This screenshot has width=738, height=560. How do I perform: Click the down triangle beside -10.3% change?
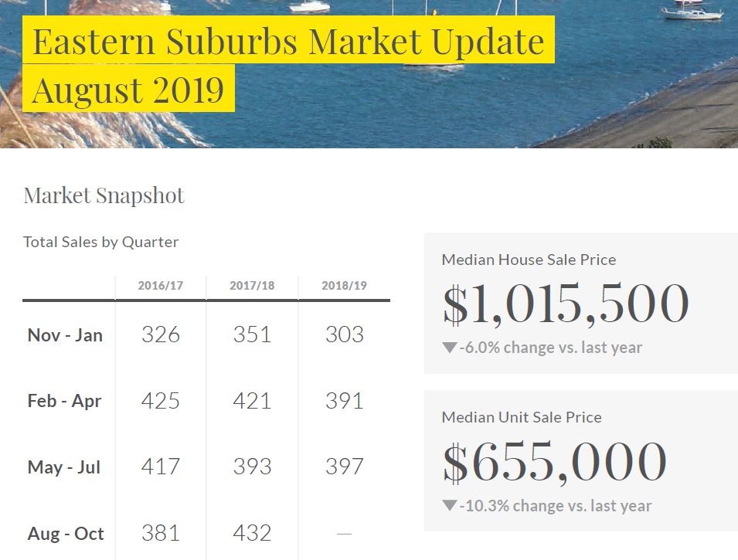[450, 506]
